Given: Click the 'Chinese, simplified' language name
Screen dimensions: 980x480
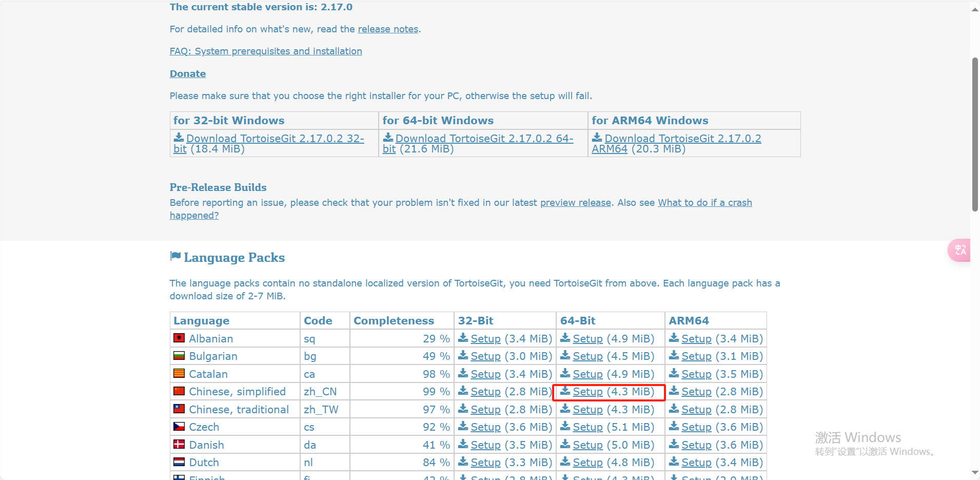Looking at the screenshot, I should click(237, 392).
